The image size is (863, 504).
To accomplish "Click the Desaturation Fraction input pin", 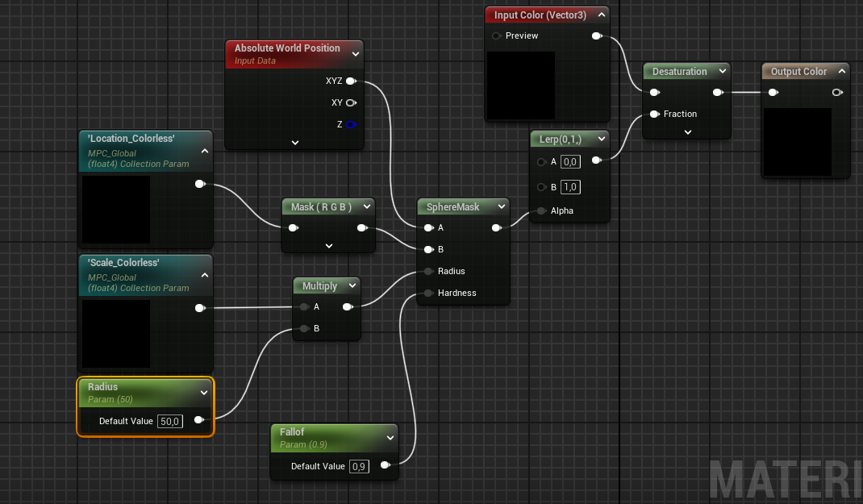I will click(655, 114).
